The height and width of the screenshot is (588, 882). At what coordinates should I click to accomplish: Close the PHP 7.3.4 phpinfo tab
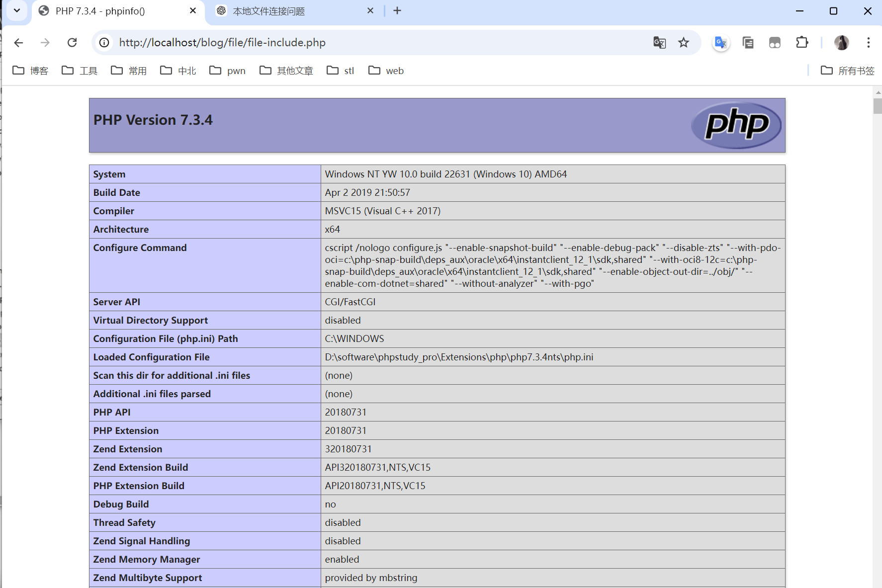coord(193,10)
